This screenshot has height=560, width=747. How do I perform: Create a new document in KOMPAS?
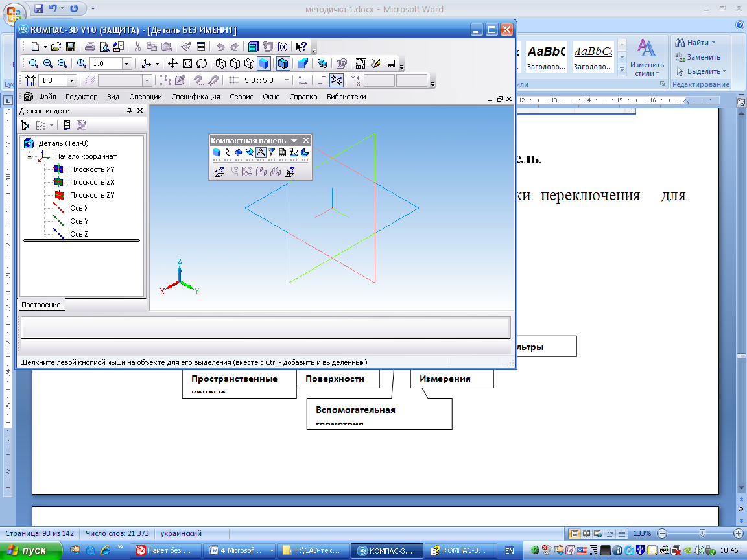coord(35,47)
